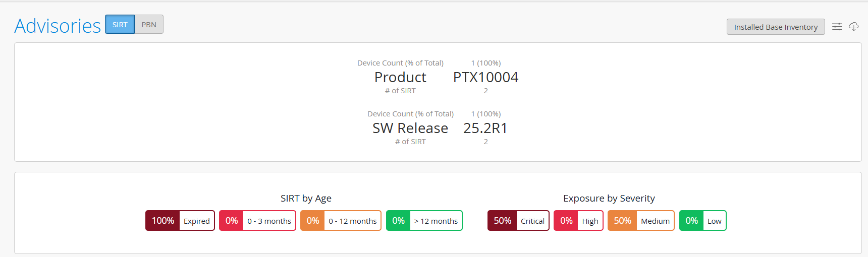This screenshot has height=257, width=868.
Task: Click the SIRT by Age heading
Action: [306, 198]
